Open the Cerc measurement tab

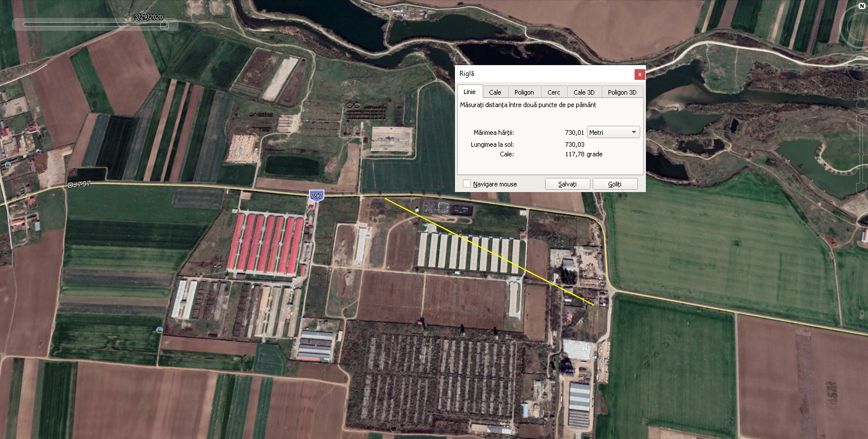554,92
